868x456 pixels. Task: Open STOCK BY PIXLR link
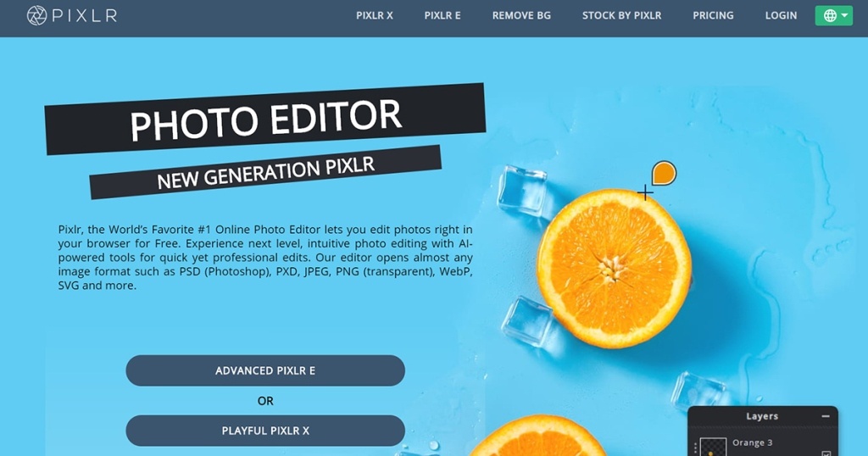click(x=621, y=15)
